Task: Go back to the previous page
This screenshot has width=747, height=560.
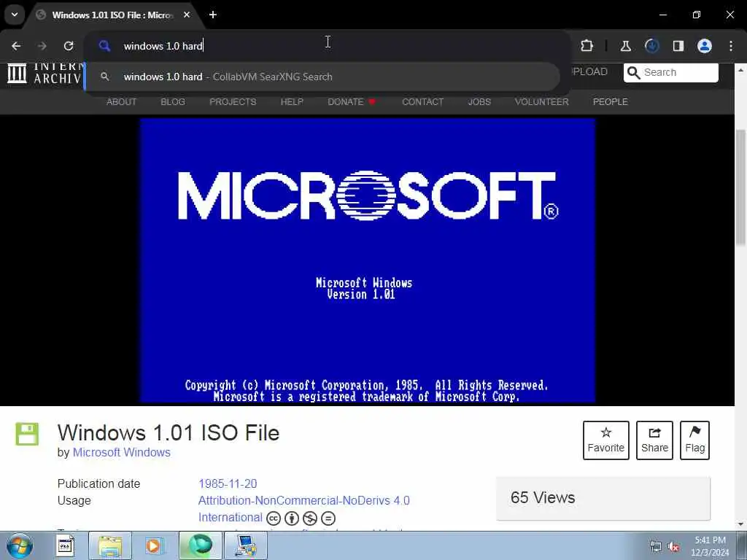Action: click(x=16, y=46)
